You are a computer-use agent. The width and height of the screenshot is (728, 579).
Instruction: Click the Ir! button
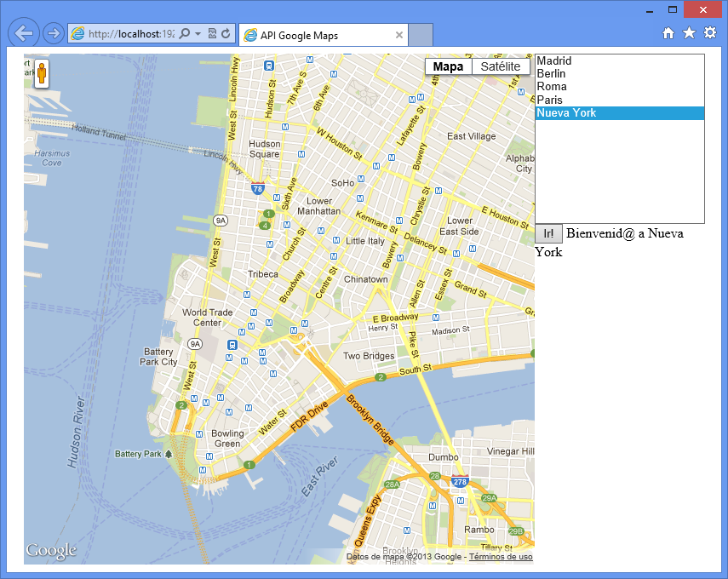click(549, 233)
